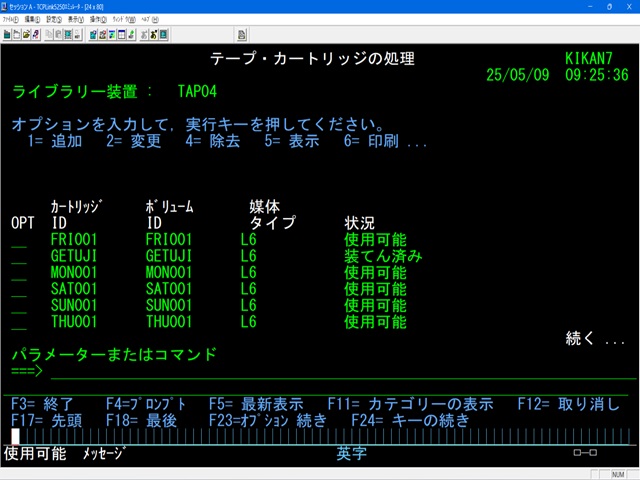Click F3= 終了 function key
Image resolution: width=640 pixels, height=480 pixels.
(x=42, y=404)
